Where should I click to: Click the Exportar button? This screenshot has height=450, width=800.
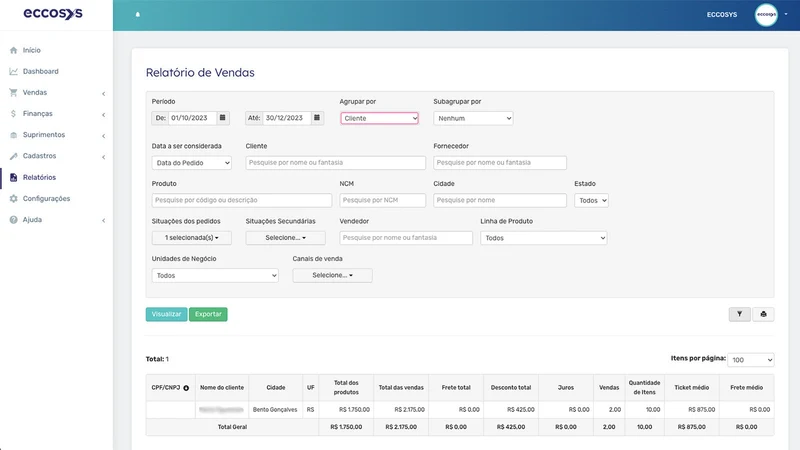pos(208,314)
